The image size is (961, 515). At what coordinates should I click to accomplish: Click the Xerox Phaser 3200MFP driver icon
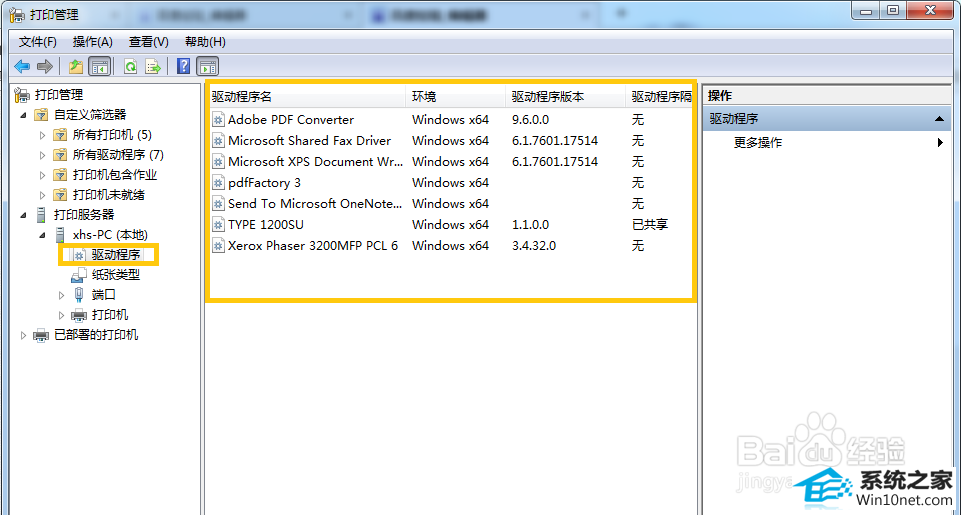218,245
